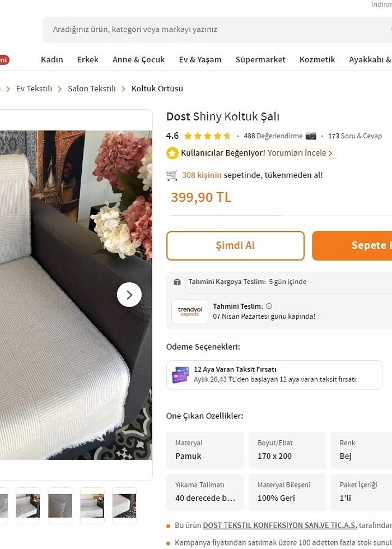
Task: Select the fifth rating star
Action: [x=227, y=136]
